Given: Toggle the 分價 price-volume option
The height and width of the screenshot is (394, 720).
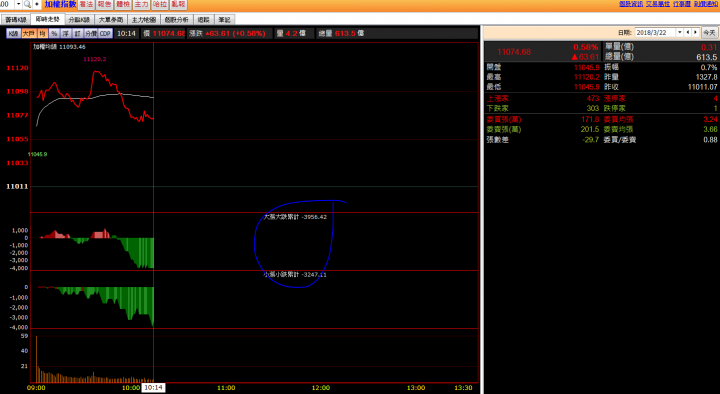Looking at the screenshot, I should coord(91,34).
